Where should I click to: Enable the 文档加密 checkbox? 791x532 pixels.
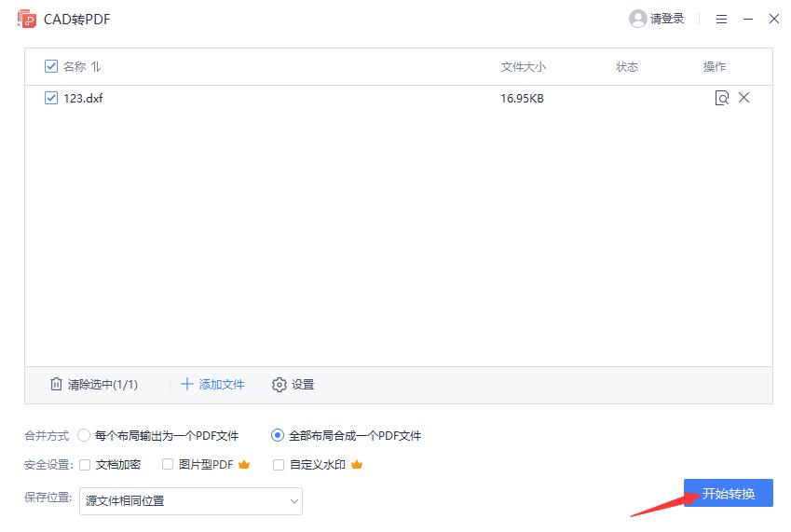[85, 464]
